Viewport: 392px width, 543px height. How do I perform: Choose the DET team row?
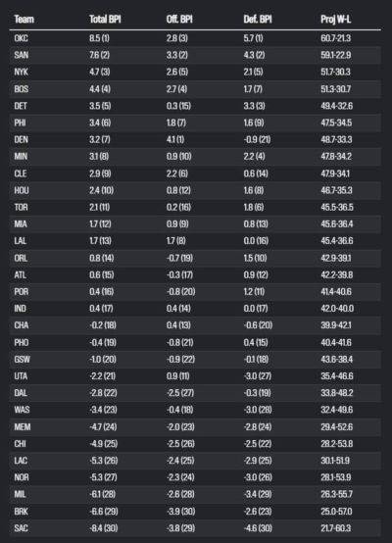tap(195, 106)
